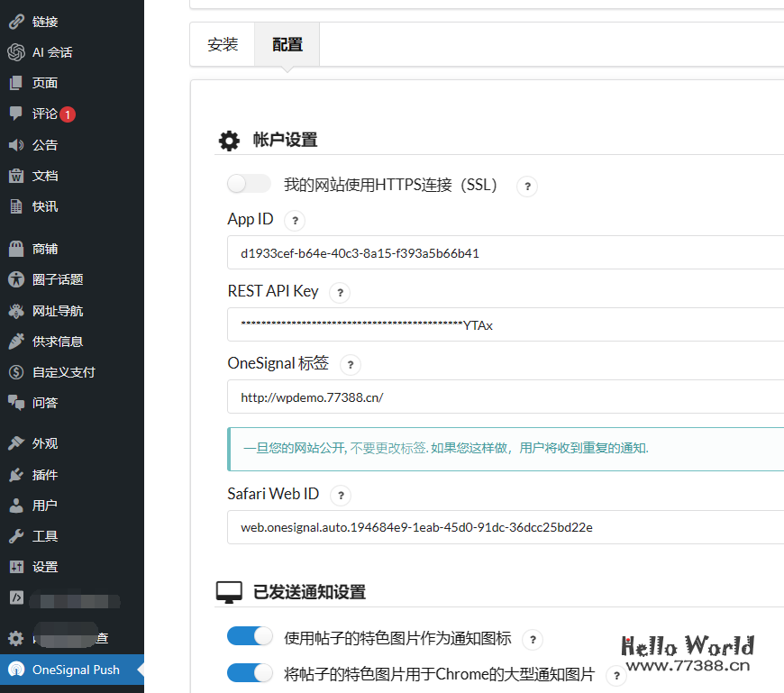Click the code slash icon in sidebar
The image size is (784, 693).
point(16,597)
